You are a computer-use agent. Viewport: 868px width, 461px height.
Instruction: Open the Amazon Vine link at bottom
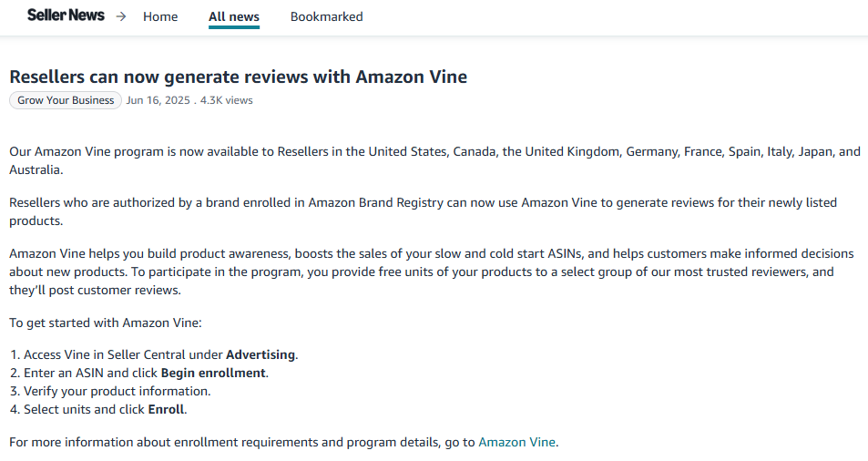coord(516,442)
